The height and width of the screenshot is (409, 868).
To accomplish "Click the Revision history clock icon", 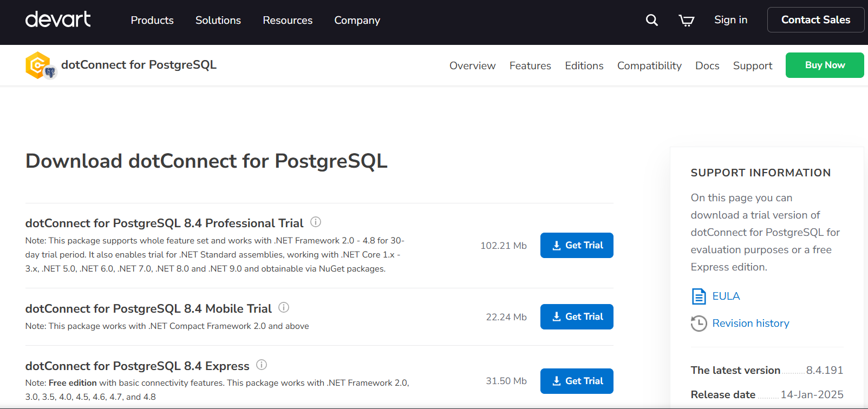I will (x=699, y=324).
